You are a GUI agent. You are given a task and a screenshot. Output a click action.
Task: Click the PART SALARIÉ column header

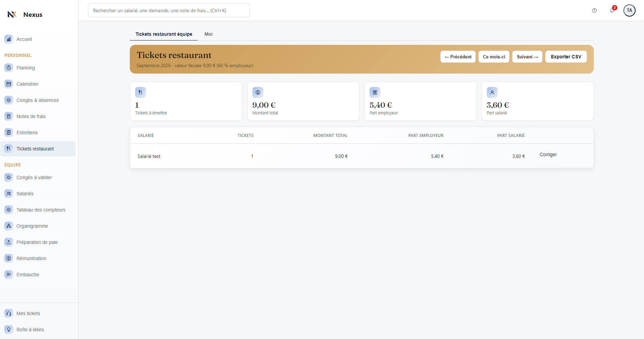(511, 136)
